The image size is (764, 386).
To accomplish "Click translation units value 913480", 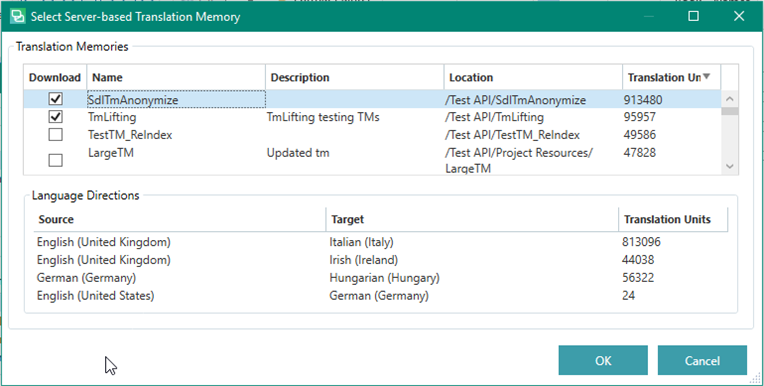I will [x=643, y=100].
